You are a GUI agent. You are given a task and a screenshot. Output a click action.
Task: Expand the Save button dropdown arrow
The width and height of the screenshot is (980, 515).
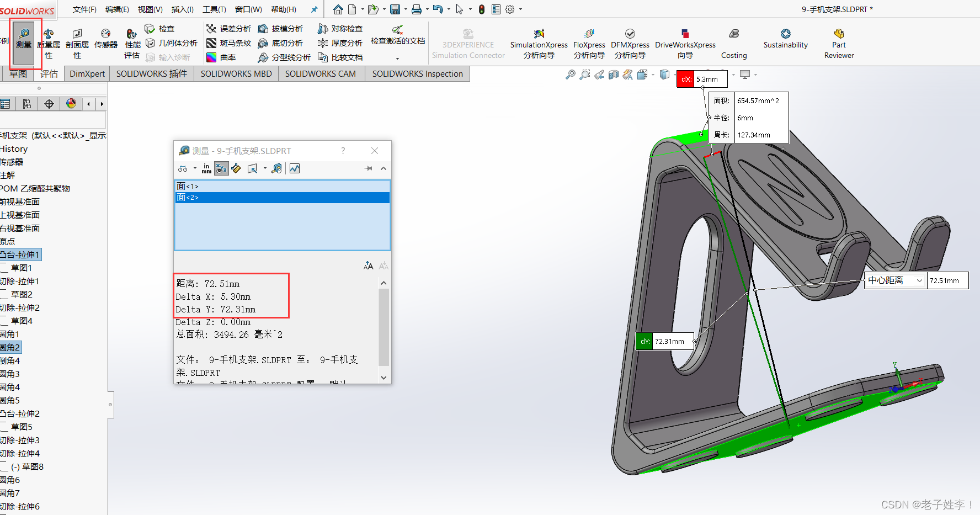pos(405,9)
